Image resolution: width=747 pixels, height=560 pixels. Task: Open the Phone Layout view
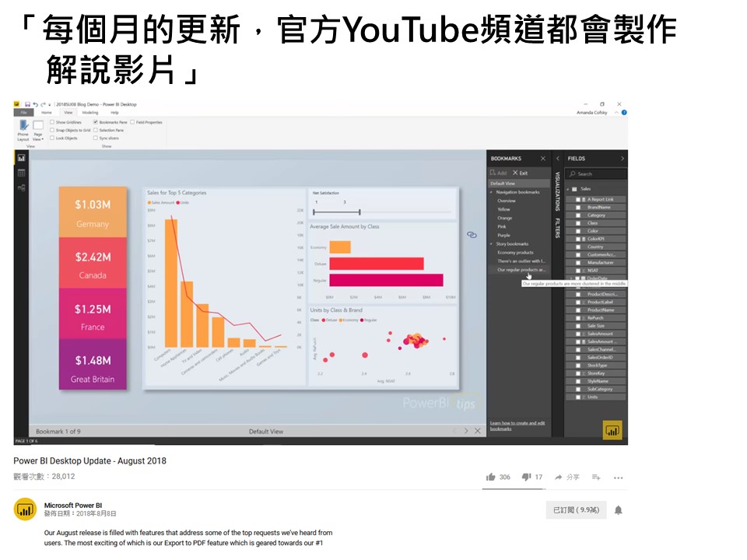(23, 130)
